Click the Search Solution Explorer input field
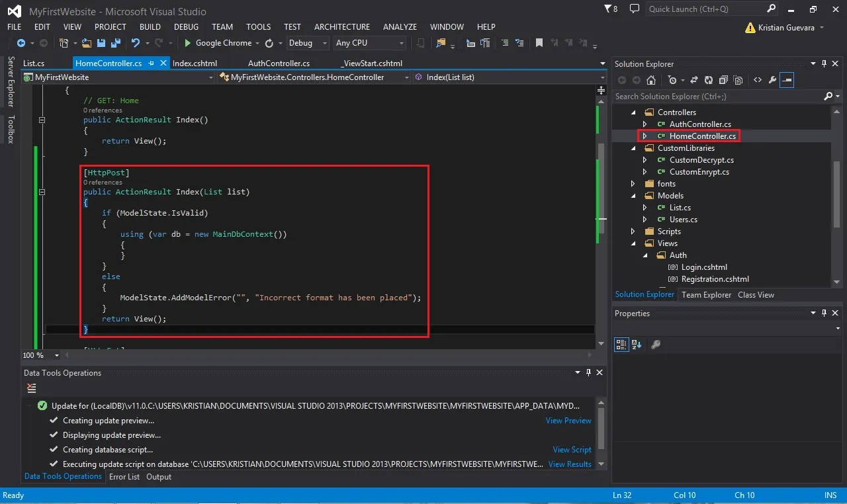The width and height of the screenshot is (847, 504). 718,97
